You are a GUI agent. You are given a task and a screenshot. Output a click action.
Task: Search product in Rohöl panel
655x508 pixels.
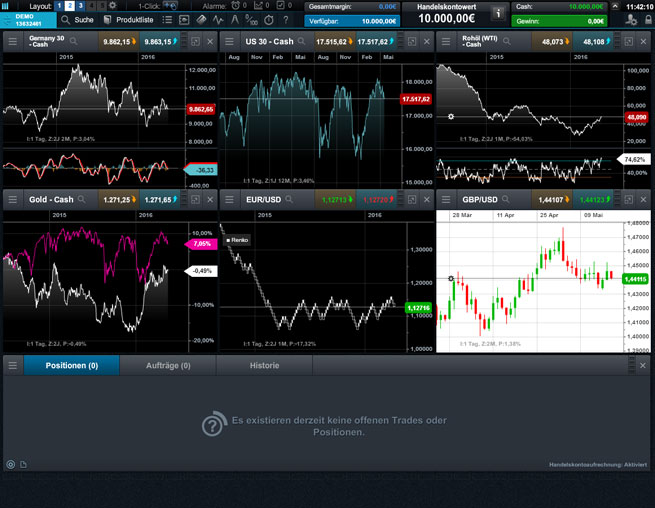(507, 41)
